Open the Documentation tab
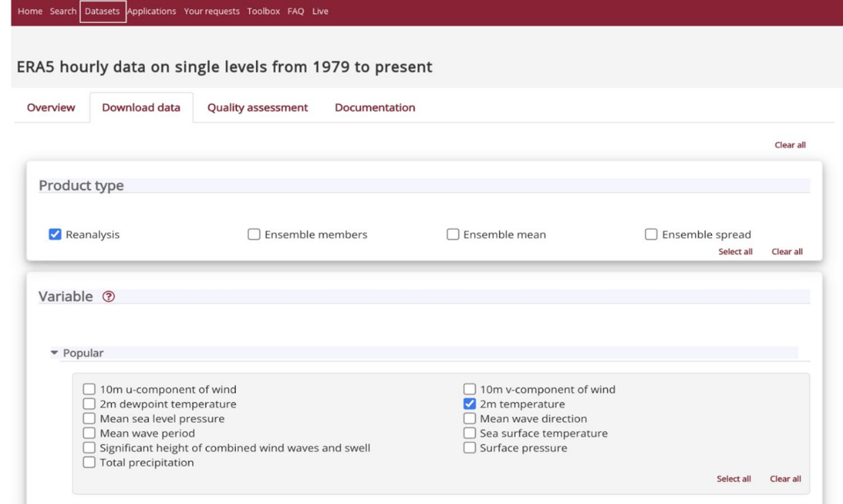This screenshot has width=843, height=504. click(x=375, y=107)
